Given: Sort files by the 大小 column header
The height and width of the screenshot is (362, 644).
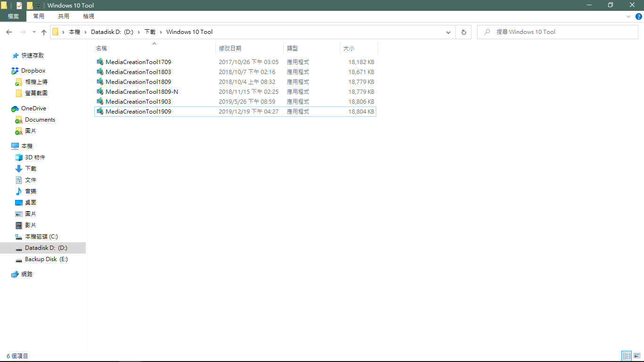Looking at the screenshot, I should pos(359,48).
